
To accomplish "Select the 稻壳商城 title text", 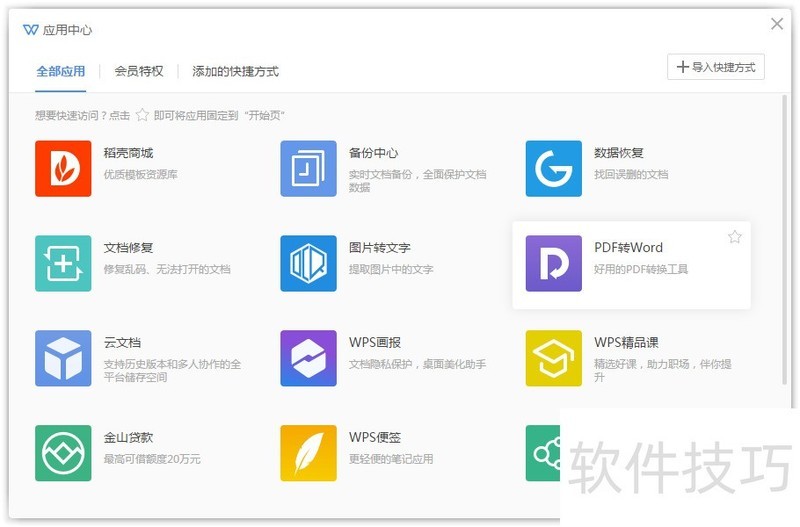I will tap(128, 153).
